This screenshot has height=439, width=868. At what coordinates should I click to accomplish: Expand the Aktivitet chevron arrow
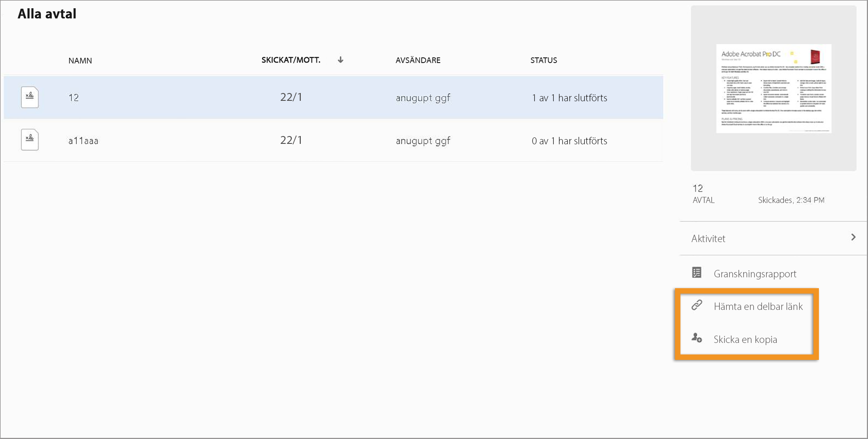[853, 237]
